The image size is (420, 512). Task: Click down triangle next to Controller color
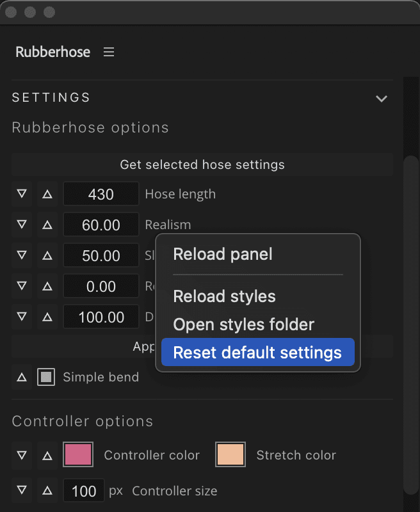pyautogui.click(x=22, y=455)
